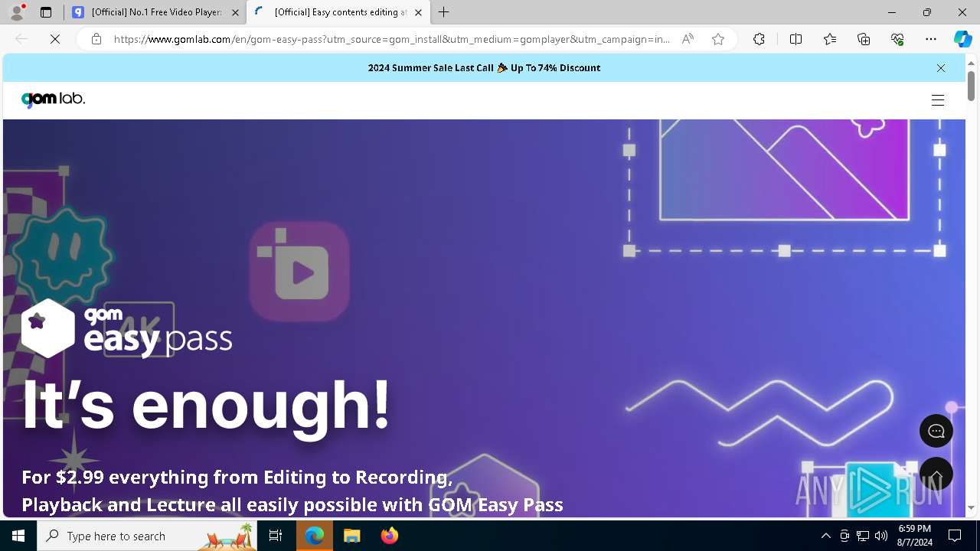Go to GOM Lab home logo
The image size is (980, 551).
click(x=53, y=99)
